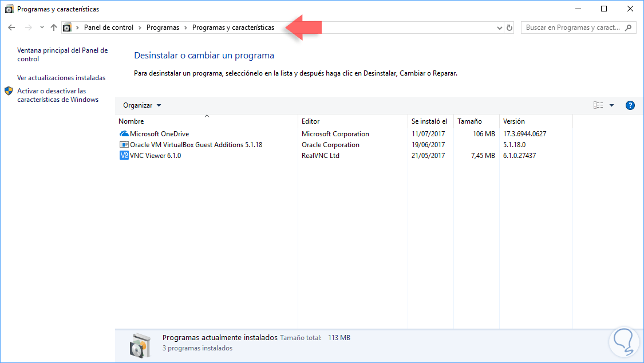Click the search magnifier icon
Screen dimensions: 644x363
[629, 27]
